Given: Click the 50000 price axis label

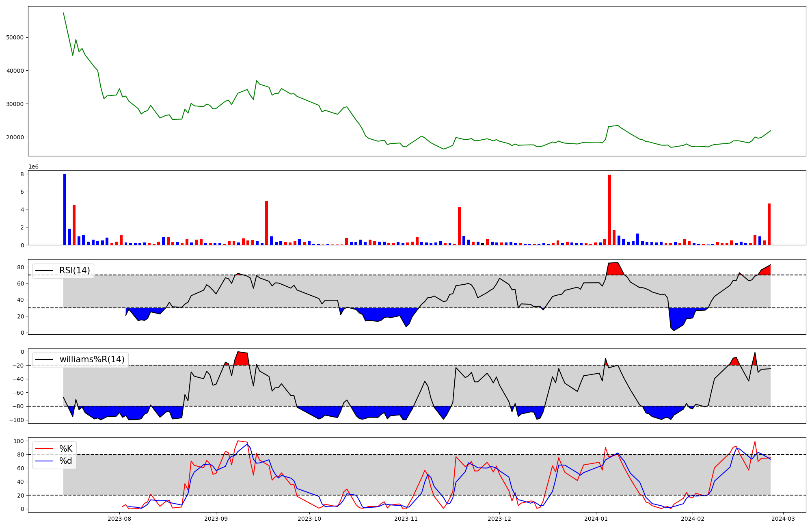Looking at the screenshot, I should coord(15,37).
